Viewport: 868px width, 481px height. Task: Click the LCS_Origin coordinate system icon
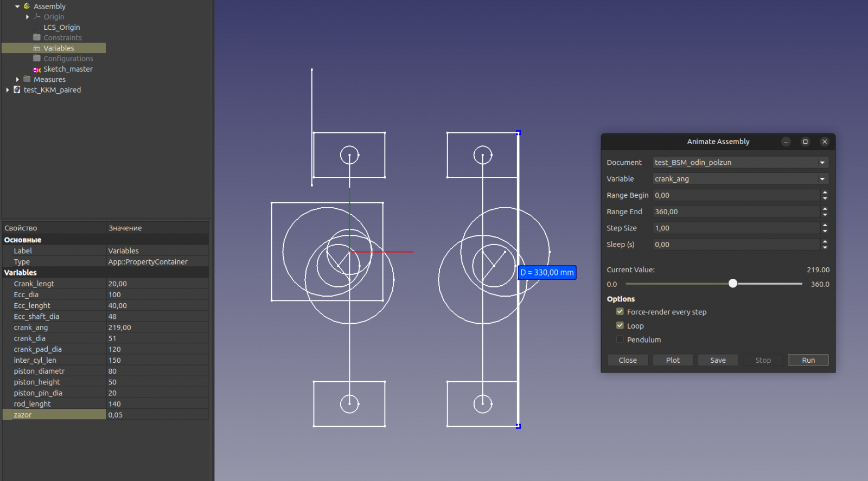tap(37, 27)
